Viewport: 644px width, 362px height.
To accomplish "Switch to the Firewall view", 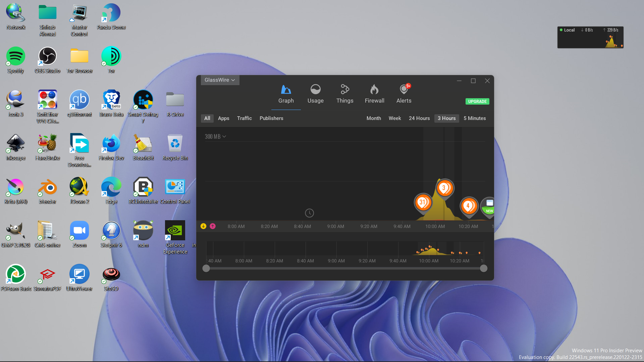I will point(374,94).
